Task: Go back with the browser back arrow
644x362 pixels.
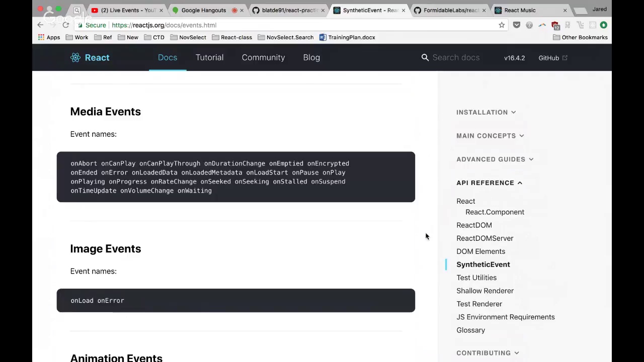Action: click(x=40, y=25)
